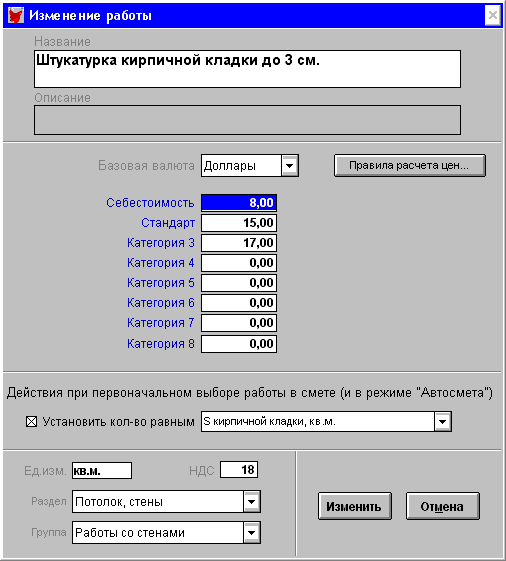The height and width of the screenshot is (561, 506).
Task: Open Правила расчета цен button
Action: click(x=410, y=165)
